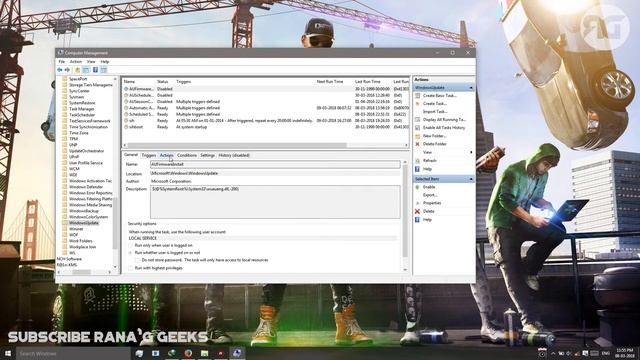This screenshot has width=640, height=360.
Task: Switch to the Conditions tab
Action: (x=187, y=156)
